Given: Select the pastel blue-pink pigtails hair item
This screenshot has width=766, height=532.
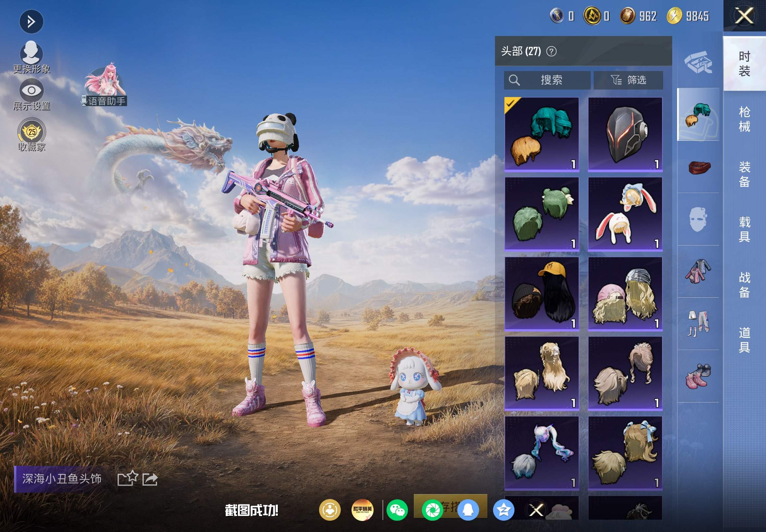Looking at the screenshot, I should [542, 453].
